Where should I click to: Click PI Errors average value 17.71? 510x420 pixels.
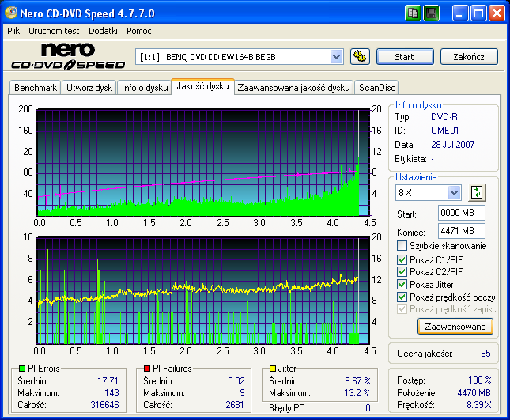(x=108, y=381)
